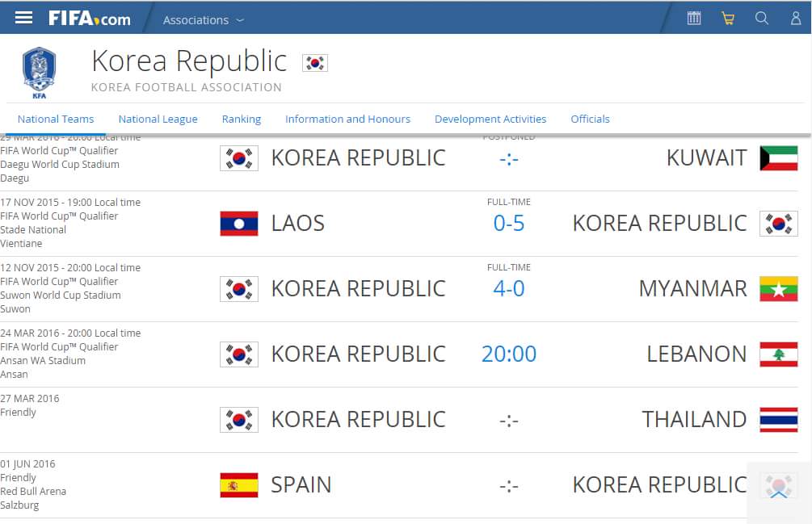Viewport: 812px width, 524px height.
Task: Click the Myanmar flag icon
Action: coord(779,289)
